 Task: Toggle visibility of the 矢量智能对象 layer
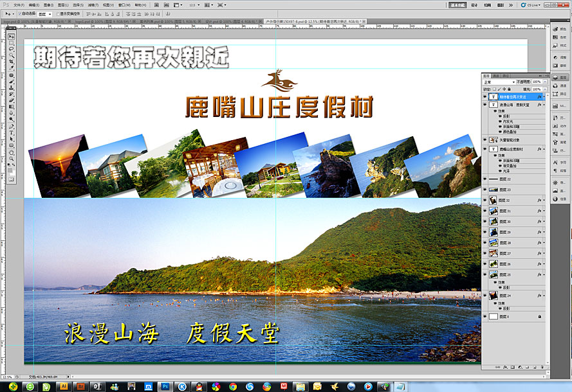point(484,139)
